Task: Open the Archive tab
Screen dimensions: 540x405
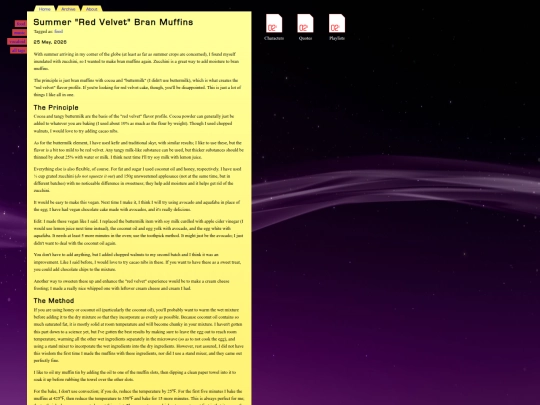Action: [68, 9]
